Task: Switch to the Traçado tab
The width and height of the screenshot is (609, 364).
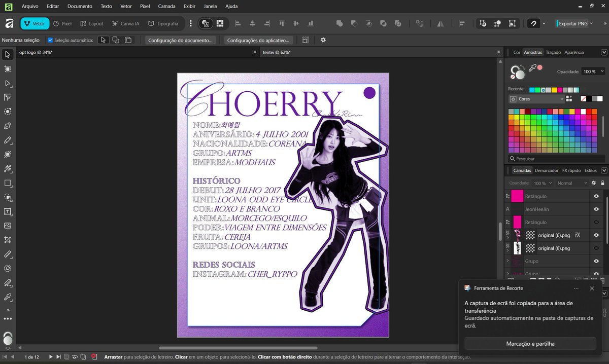Action: point(553,52)
